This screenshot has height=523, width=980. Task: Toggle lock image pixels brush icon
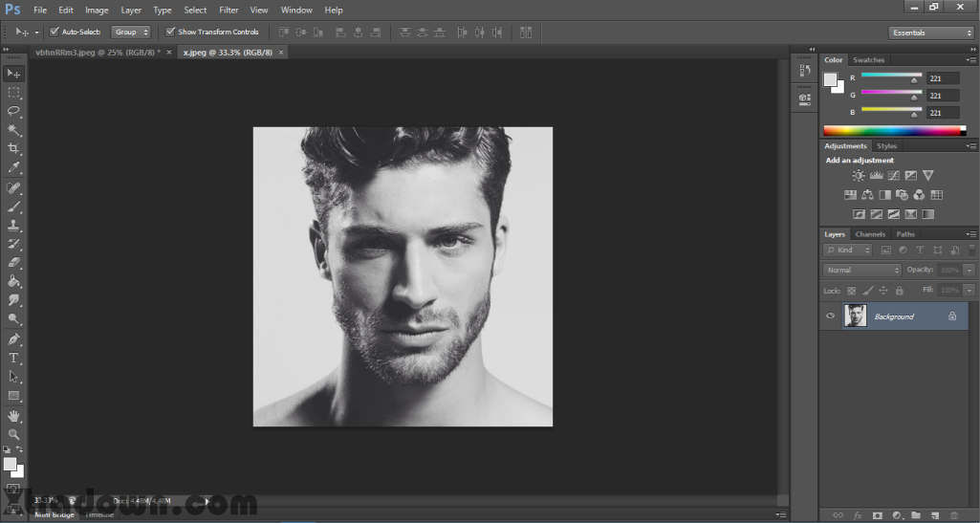tap(867, 291)
